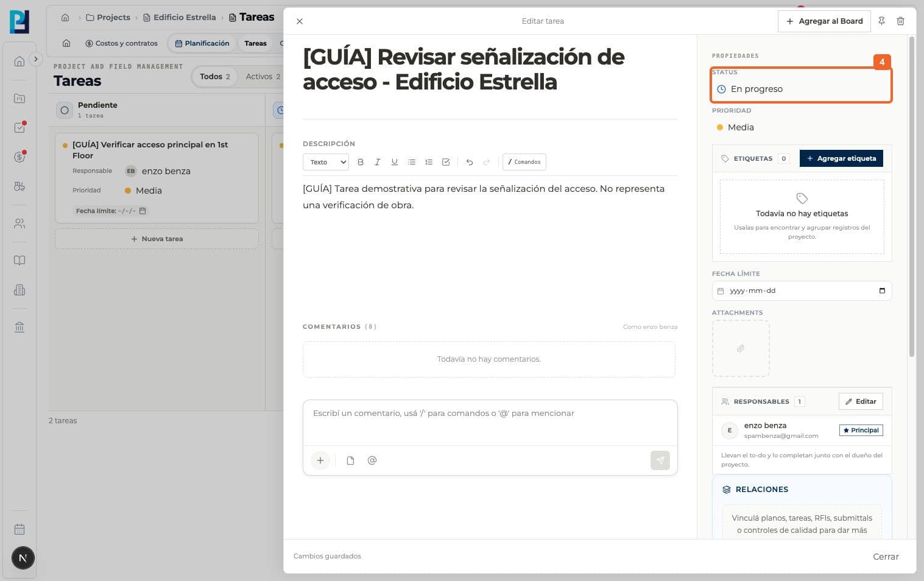Open the people icon in the left sidebar

(x=19, y=224)
